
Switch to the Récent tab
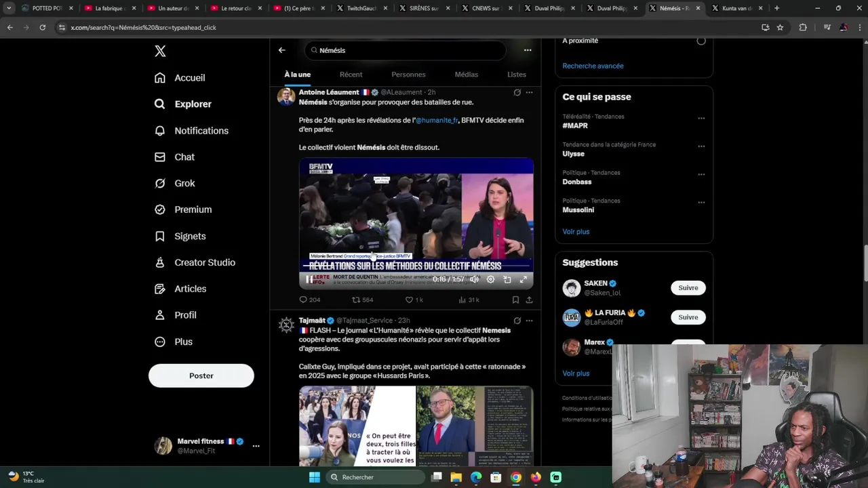point(351,75)
